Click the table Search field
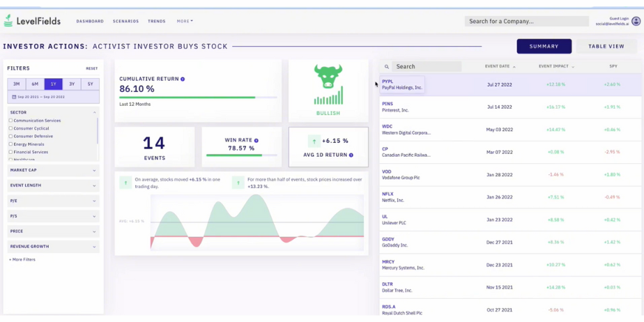The width and height of the screenshot is (644, 322). (427, 66)
